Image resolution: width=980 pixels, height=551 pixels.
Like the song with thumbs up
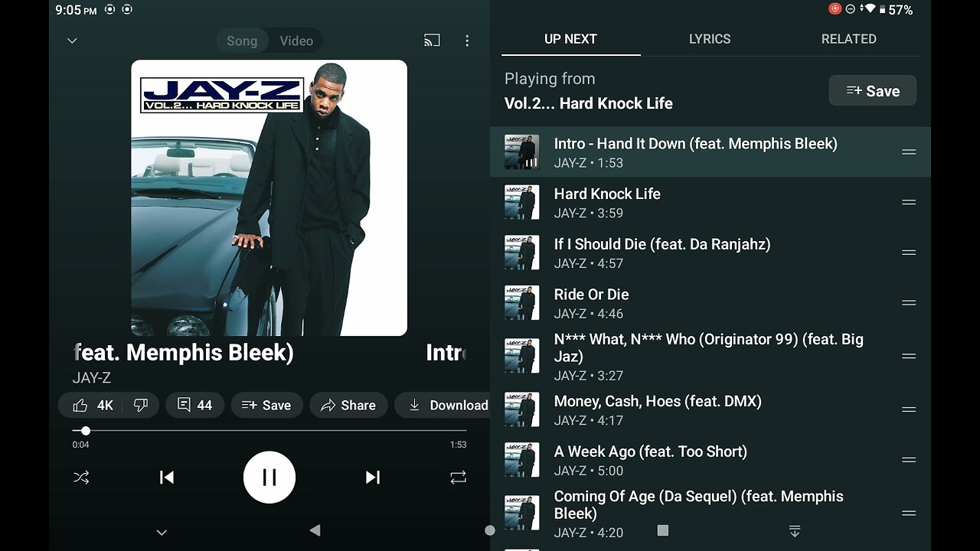(x=92, y=406)
